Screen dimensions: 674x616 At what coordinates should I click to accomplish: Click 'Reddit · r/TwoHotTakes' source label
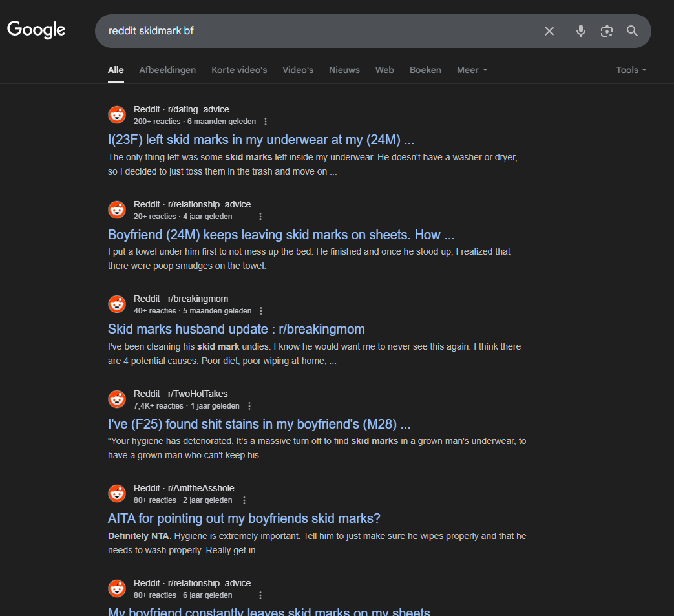pos(180,394)
